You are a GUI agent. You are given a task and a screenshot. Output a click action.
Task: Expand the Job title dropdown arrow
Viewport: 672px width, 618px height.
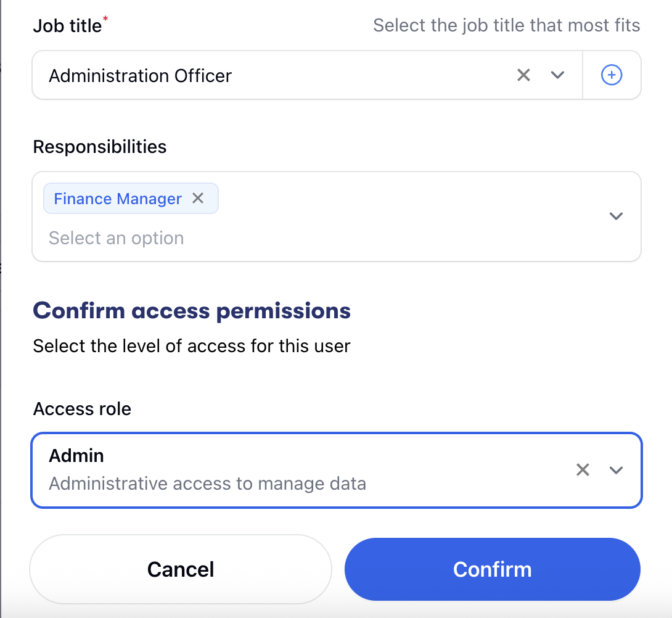pyautogui.click(x=558, y=75)
